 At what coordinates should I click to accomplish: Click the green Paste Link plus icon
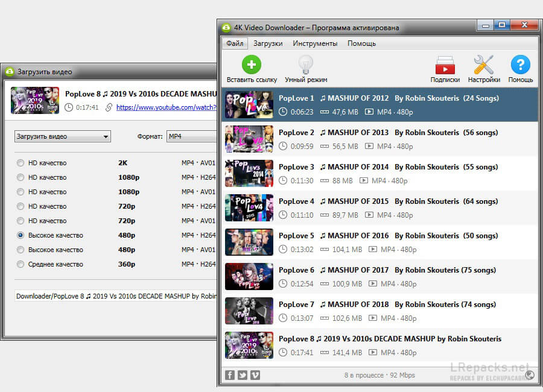252,65
